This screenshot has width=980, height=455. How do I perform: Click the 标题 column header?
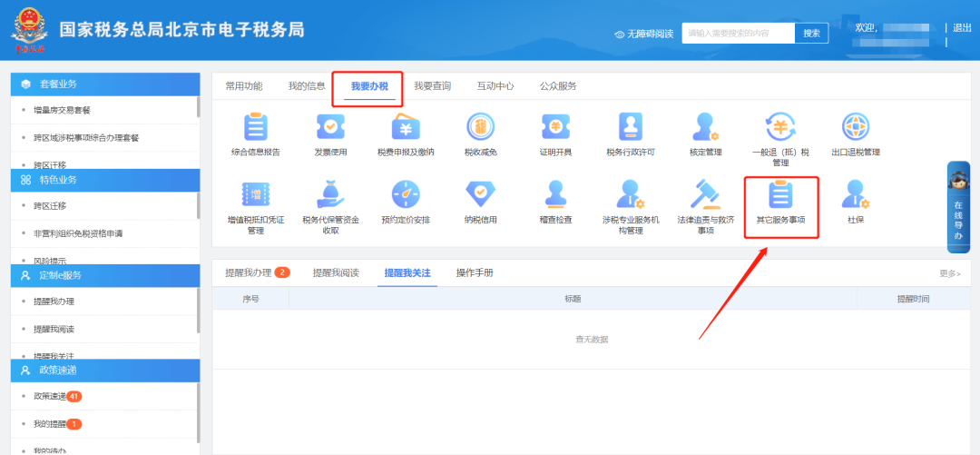coord(573,299)
